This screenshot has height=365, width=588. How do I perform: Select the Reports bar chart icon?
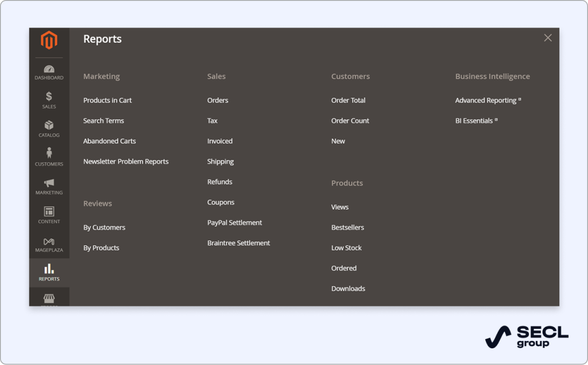click(49, 272)
